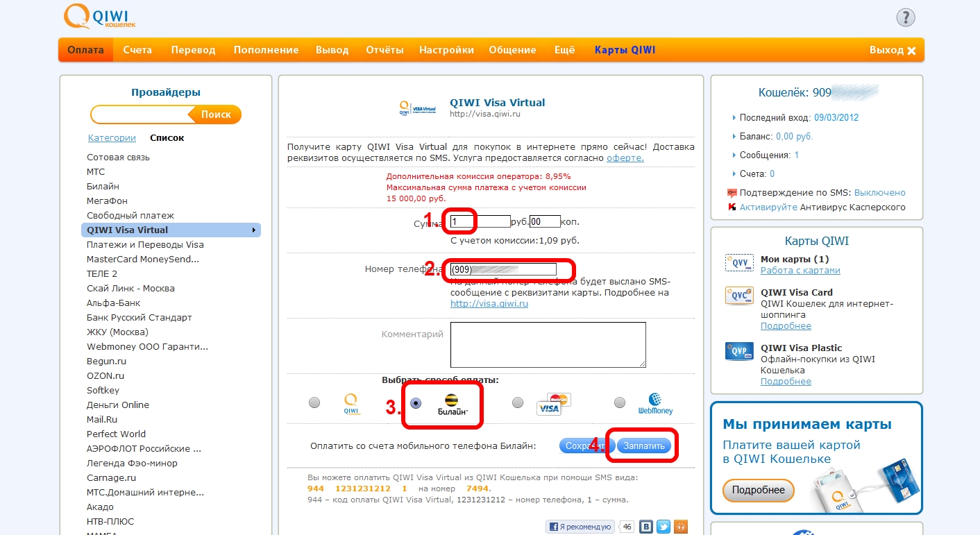Click SMS confirmation Выключено link
The image size is (980, 535).
pos(880,193)
